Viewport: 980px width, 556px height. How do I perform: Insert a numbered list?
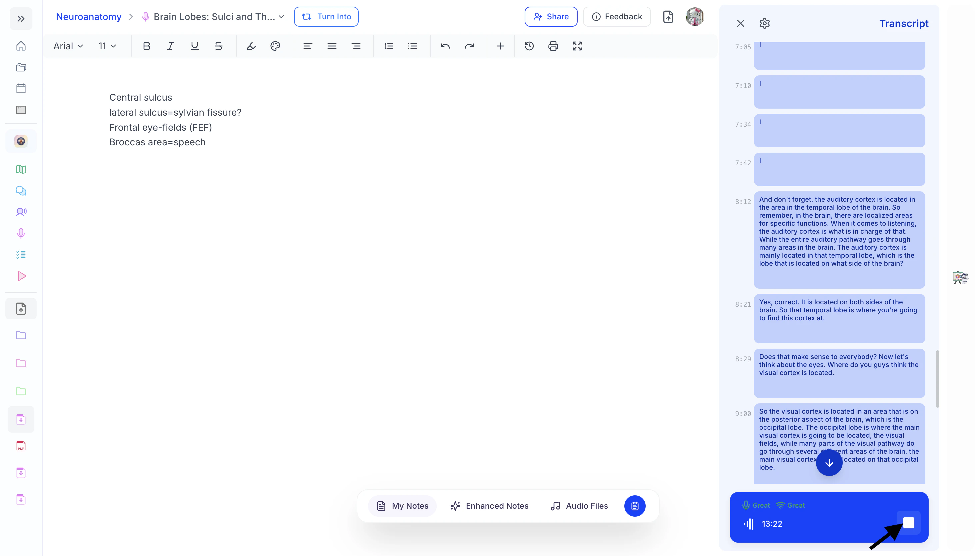pos(389,46)
